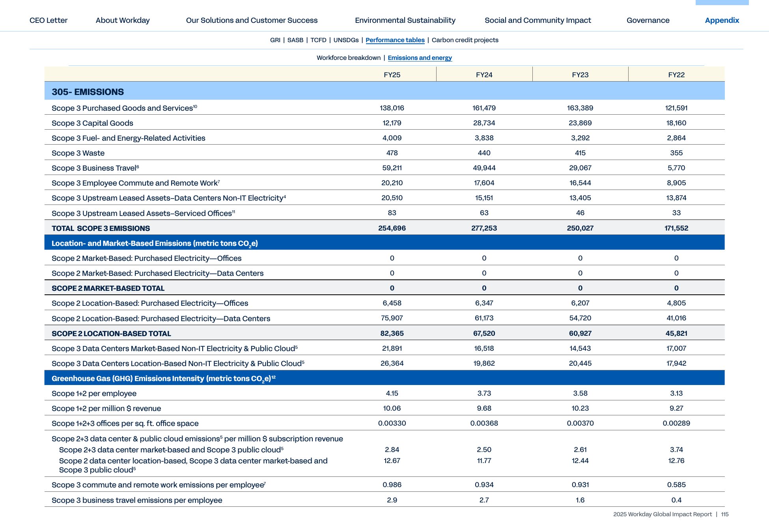Viewport: 769px width, 532px height.
Task: Click the FY25 value 82,365
Action: coord(392,333)
